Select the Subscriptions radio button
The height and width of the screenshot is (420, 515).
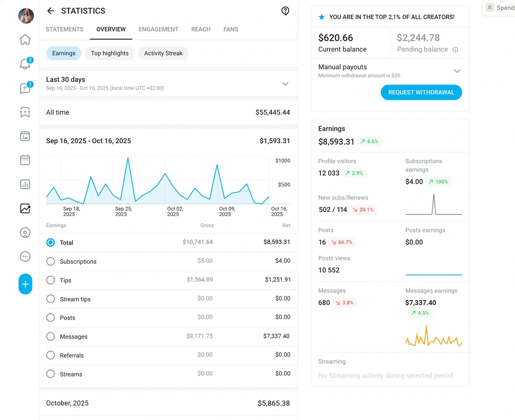coord(50,261)
